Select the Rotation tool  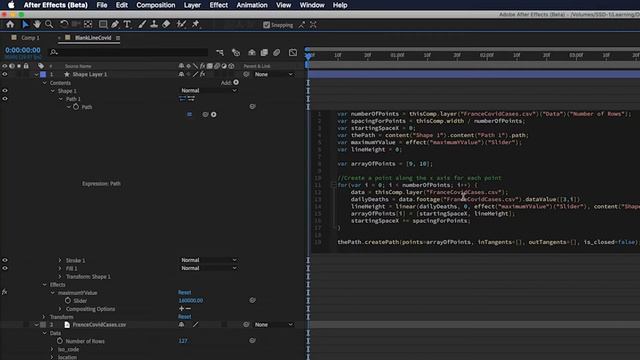[x=64, y=24]
